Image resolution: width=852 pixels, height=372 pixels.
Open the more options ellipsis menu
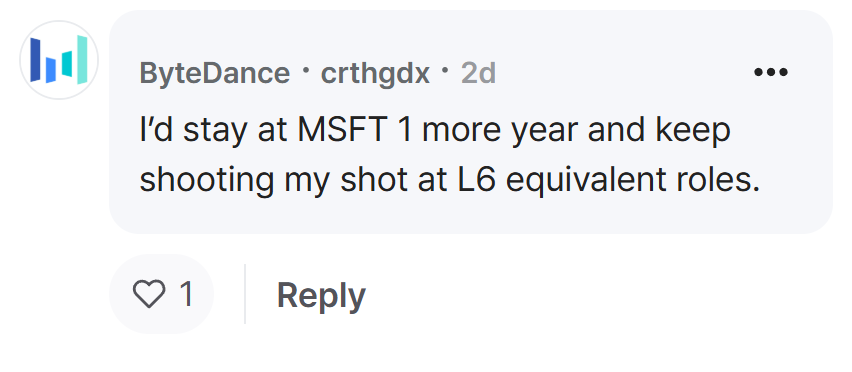click(x=770, y=72)
